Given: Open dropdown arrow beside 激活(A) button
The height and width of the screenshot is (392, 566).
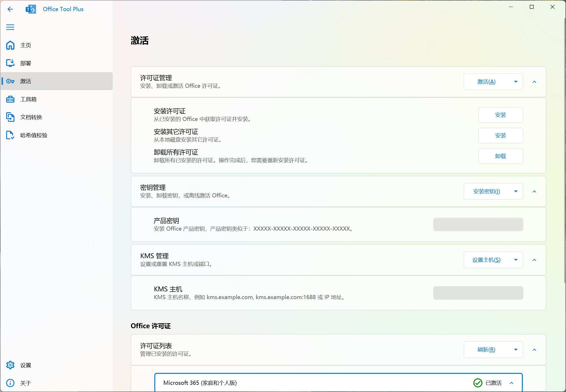Looking at the screenshot, I should point(516,82).
